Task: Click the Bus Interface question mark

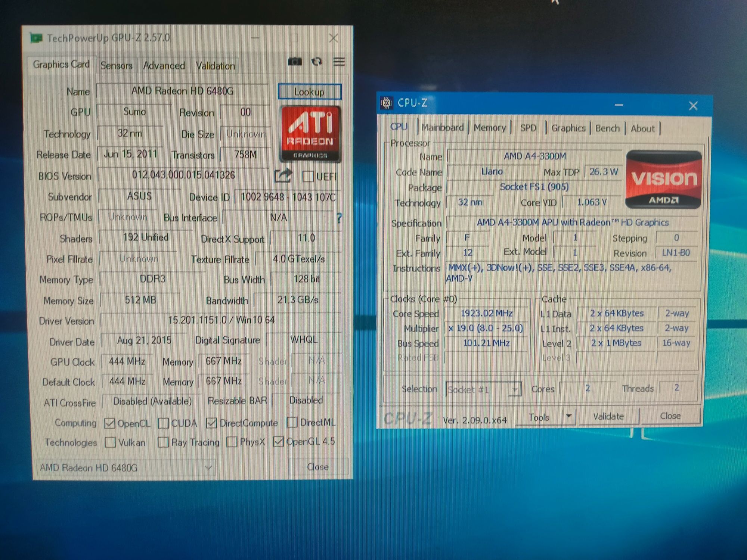Action: coord(339,218)
